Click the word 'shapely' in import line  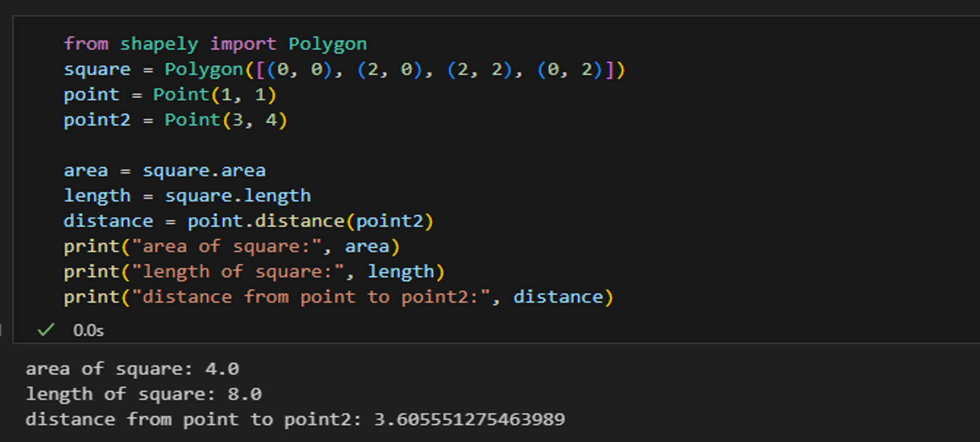coord(159,44)
